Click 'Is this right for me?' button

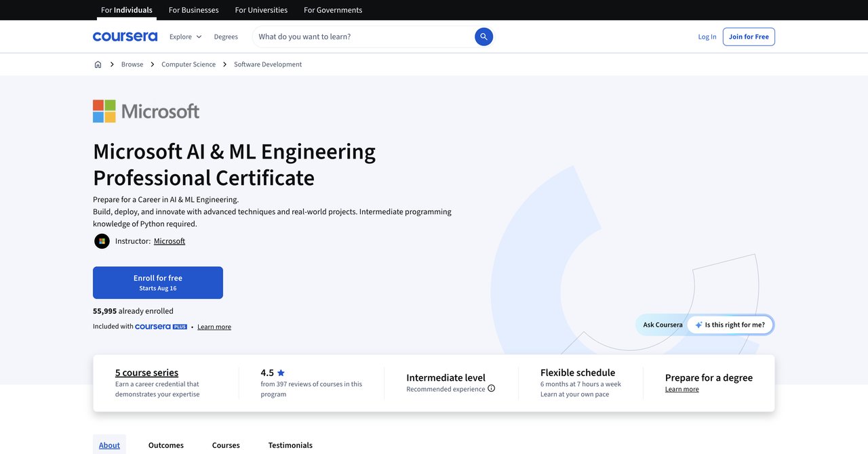(730, 325)
